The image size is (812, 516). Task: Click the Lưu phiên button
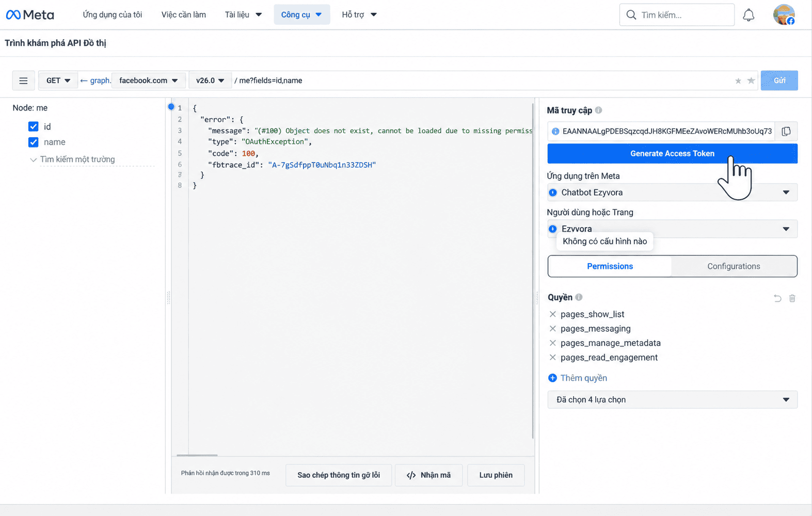click(496, 475)
